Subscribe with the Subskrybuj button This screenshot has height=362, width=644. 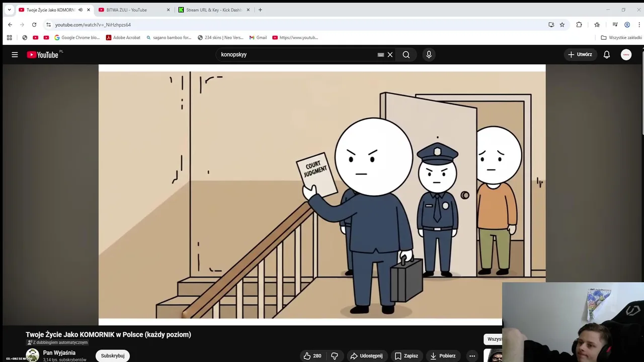[113, 355]
